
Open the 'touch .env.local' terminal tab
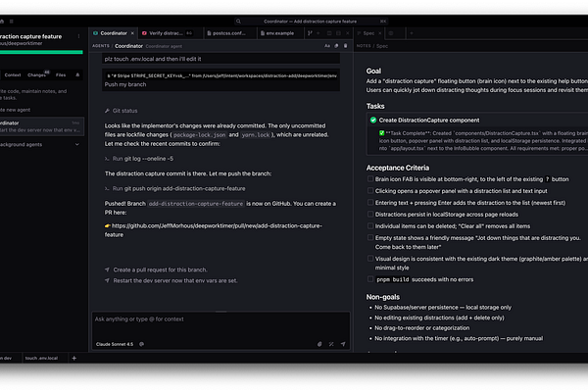point(41,359)
